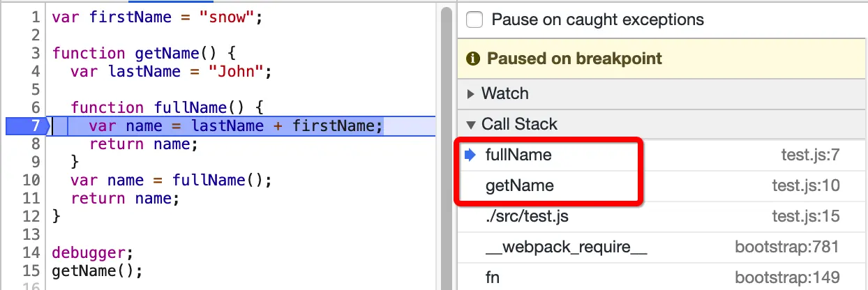Click the info icon in paused banner

tap(473, 59)
